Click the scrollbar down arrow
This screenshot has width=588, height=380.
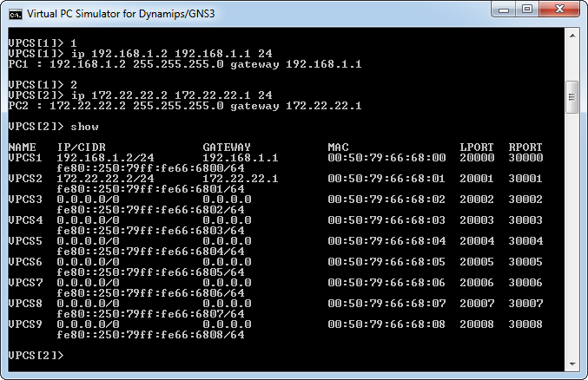click(572, 364)
